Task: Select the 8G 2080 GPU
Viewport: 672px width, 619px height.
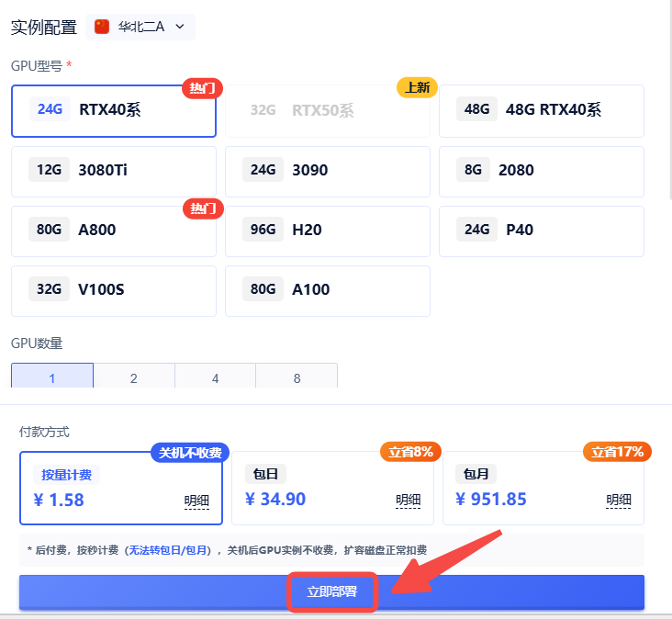Action: pyautogui.click(x=541, y=171)
